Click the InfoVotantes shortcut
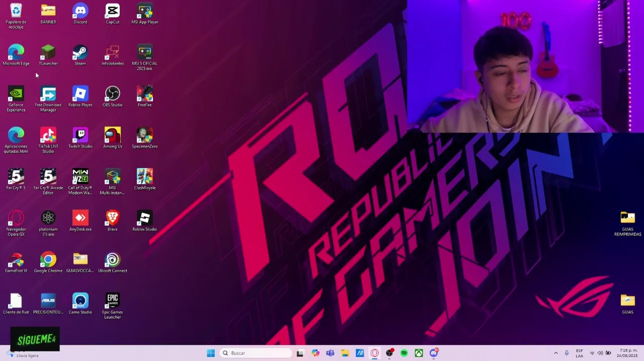This screenshot has width=644, height=361. point(112,55)
